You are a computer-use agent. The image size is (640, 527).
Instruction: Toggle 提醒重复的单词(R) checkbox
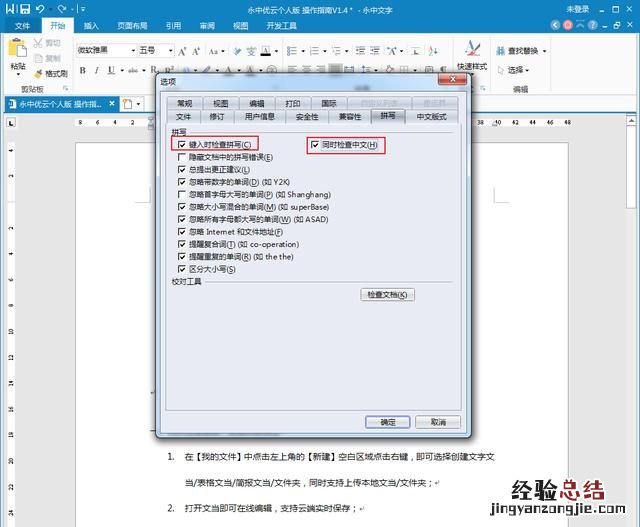(x=182, y=257)
